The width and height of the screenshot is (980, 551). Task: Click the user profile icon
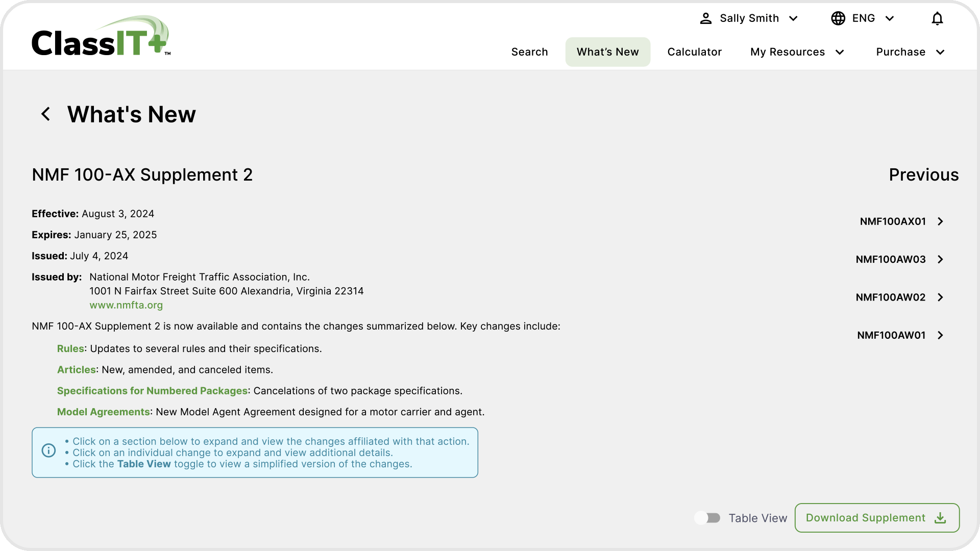click(x=705, y=19)
